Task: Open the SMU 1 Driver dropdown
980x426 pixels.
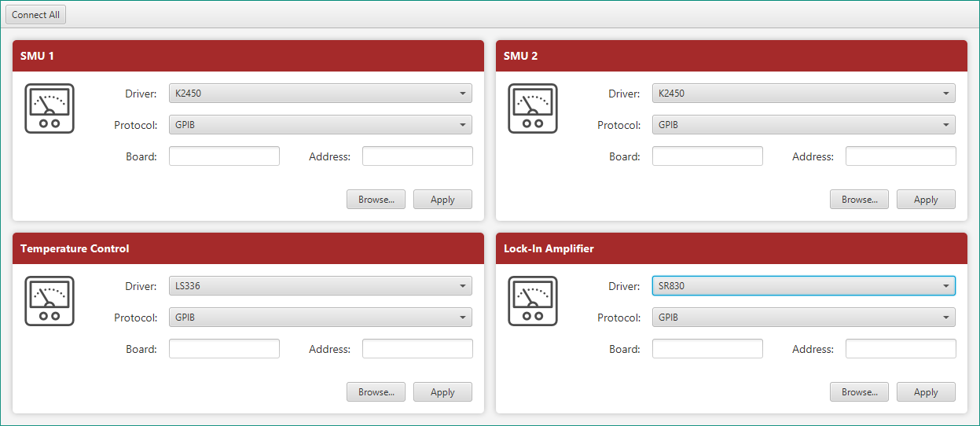Action: click(321, 94)
